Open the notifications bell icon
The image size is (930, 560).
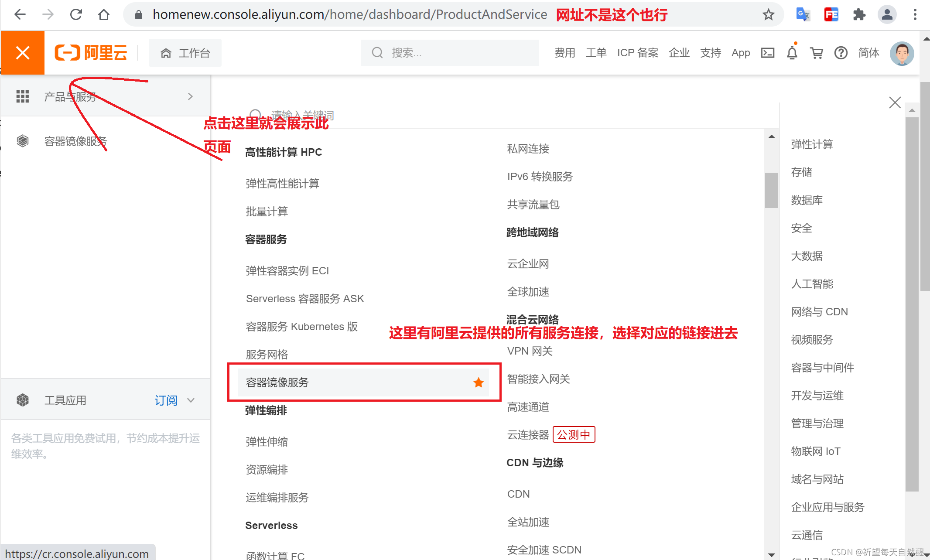[792, 53]
